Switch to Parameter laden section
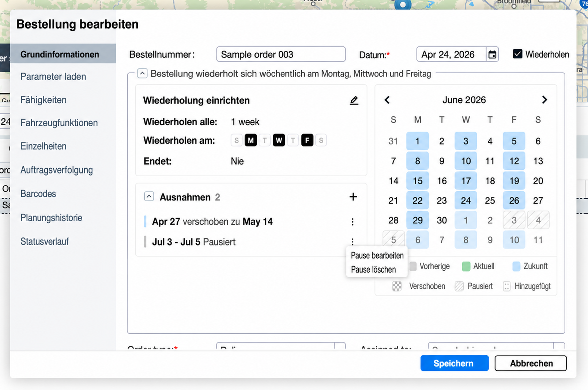This screenshot has height=390, width=588. 53,76
